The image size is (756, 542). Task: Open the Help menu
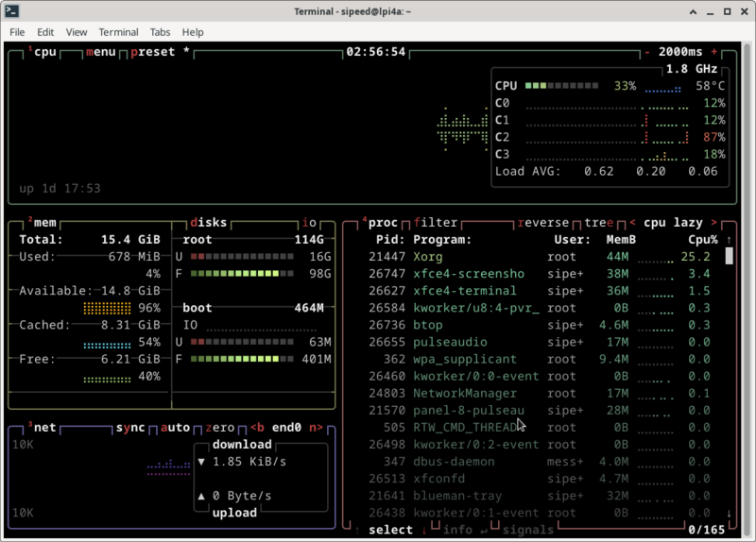click(193, 32)
